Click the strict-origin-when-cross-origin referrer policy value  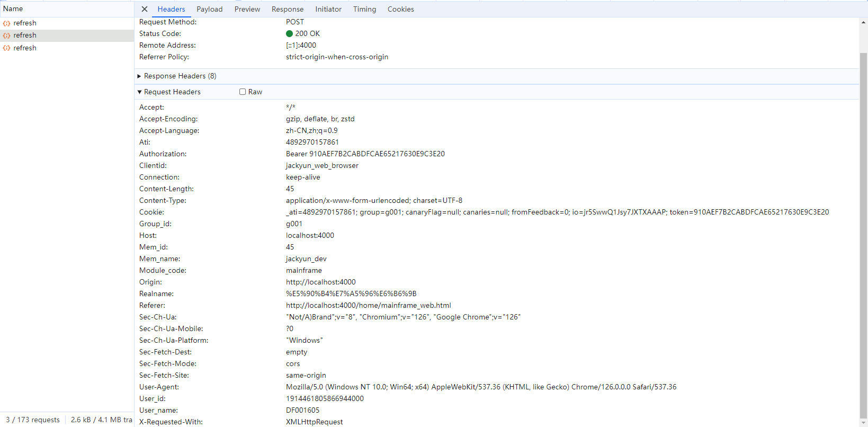coord(337,57)
